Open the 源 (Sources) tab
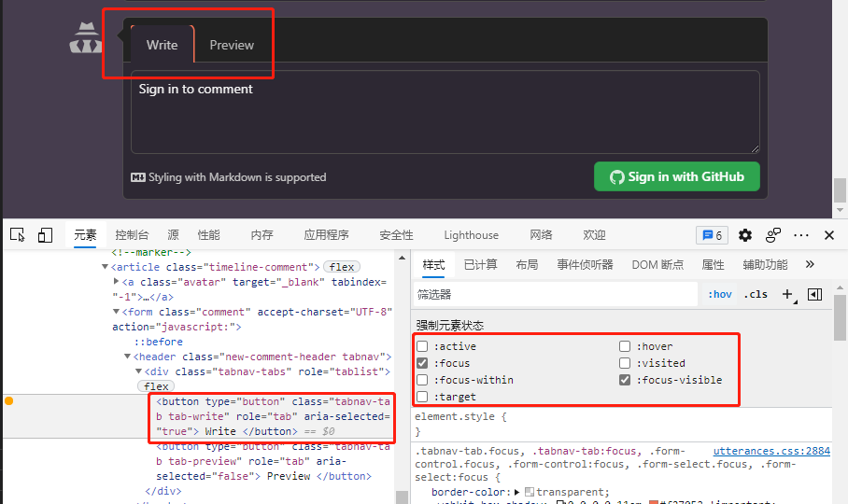Image resolution: width=848 pixels, height=504 pixels. click(173, 235)
